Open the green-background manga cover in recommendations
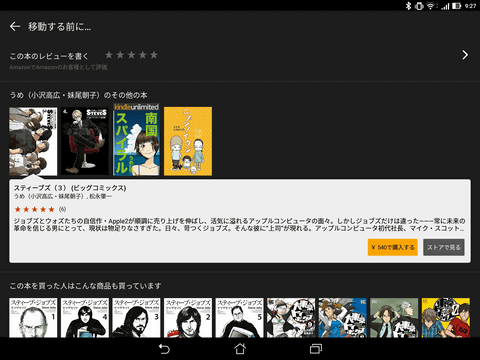 394,318
